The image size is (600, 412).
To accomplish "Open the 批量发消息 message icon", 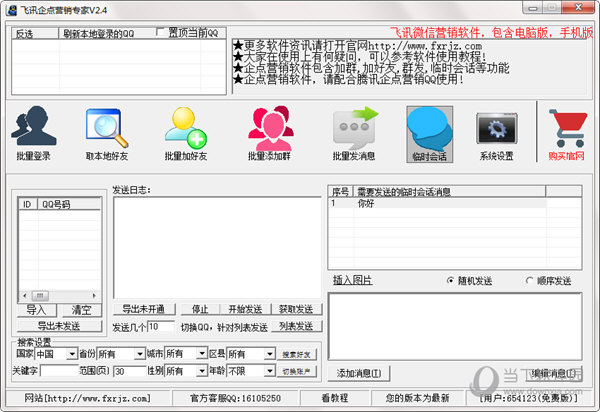I will (x=354, y=133).
